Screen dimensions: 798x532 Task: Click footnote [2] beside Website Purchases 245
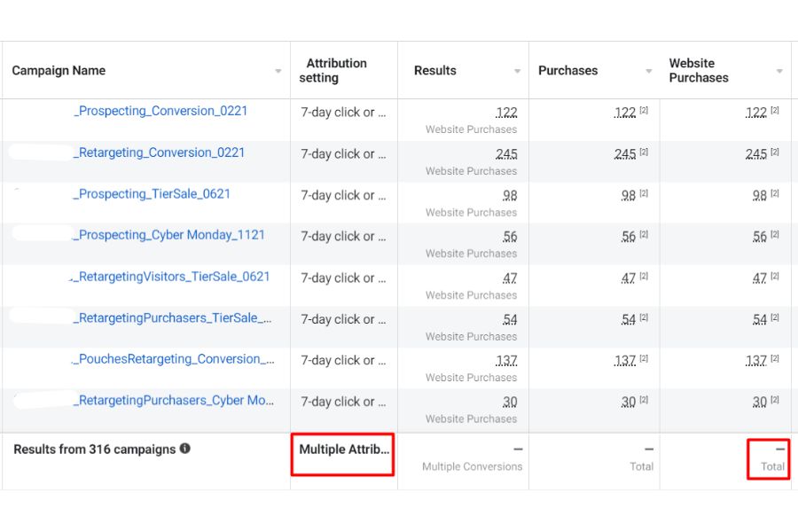pyautogui.click(x=775, y=152)
